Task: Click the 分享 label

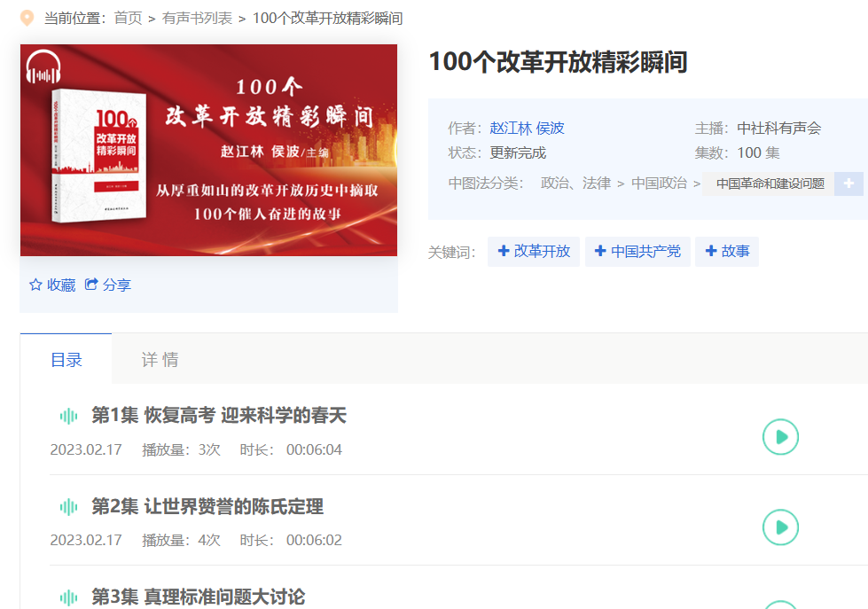Action: (x=117, y=285)
